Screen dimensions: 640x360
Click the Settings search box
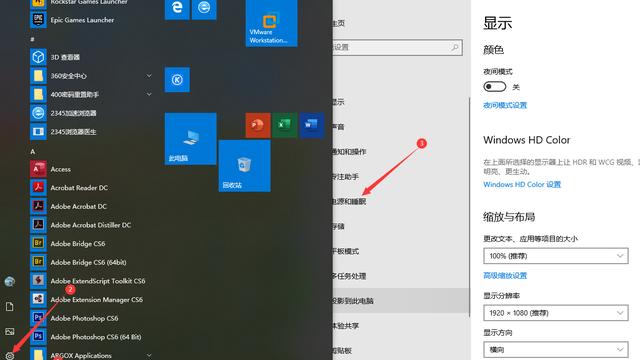(x=398, y=47)
